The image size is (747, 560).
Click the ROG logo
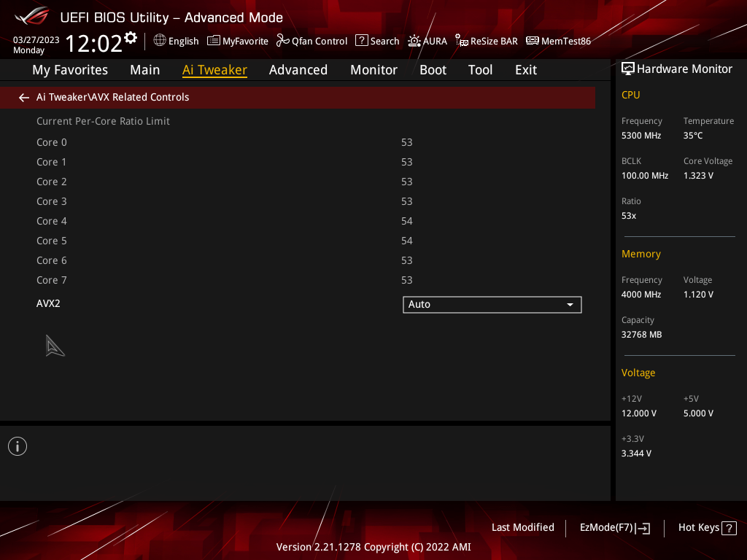(x=32, y=17)
